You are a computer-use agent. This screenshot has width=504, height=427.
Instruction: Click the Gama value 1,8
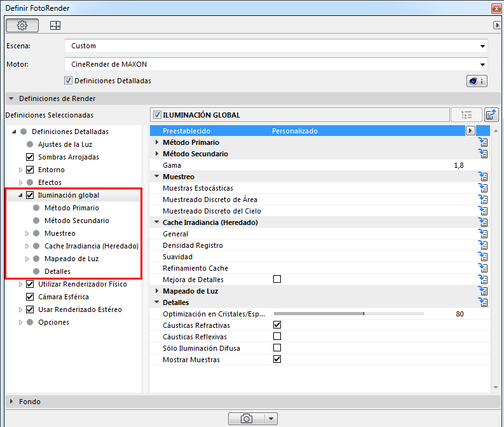click(459, 165)
